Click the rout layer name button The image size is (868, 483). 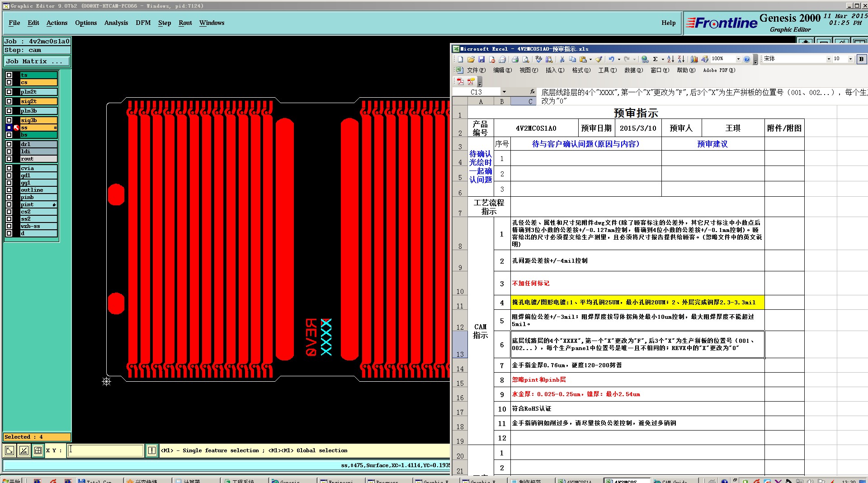(x=38, y=159)
